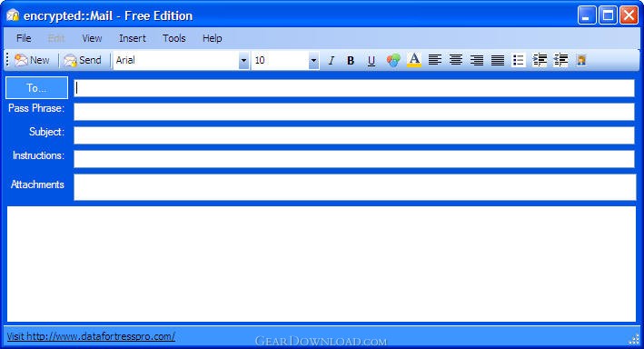The image size is (644, 349).
Task: Toggle italic formatting in toolbar
Action: pos(331,60)
